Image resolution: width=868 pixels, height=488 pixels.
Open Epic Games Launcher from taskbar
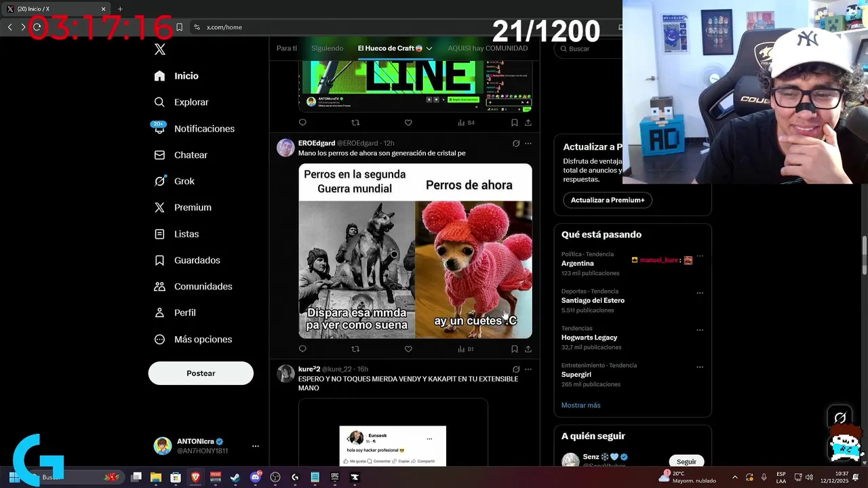(x=334, y=477)
